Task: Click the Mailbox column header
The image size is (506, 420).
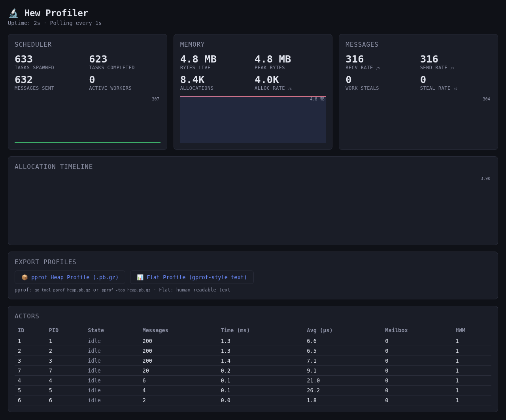Action: (396, 330)
